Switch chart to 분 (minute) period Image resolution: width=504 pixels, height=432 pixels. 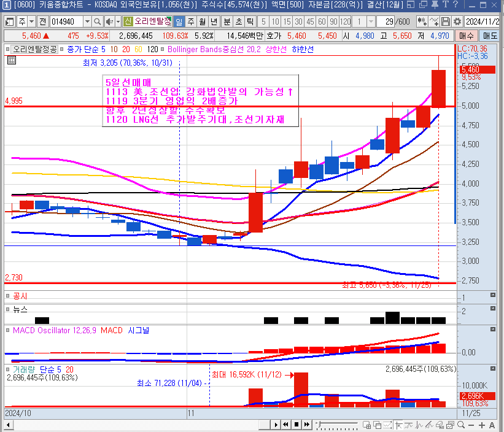[x=227, y=21]
